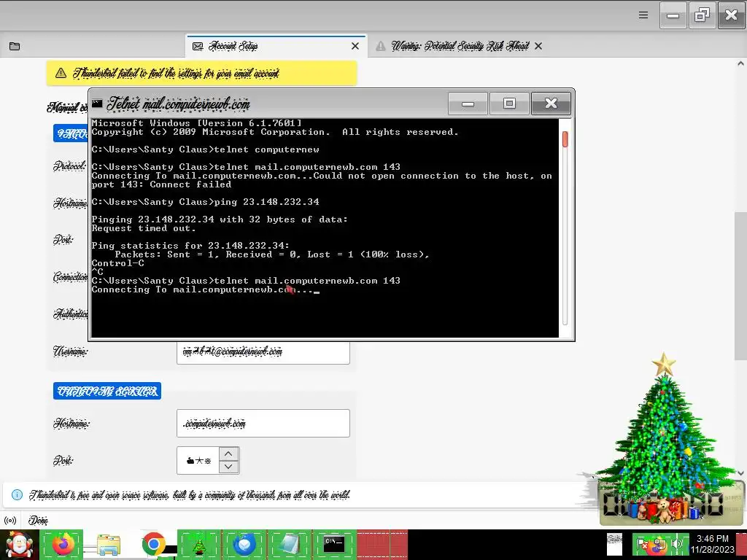The image size is (747, 560).
Task: Click the 'Request timed out.' line
Action: (144, 228)
